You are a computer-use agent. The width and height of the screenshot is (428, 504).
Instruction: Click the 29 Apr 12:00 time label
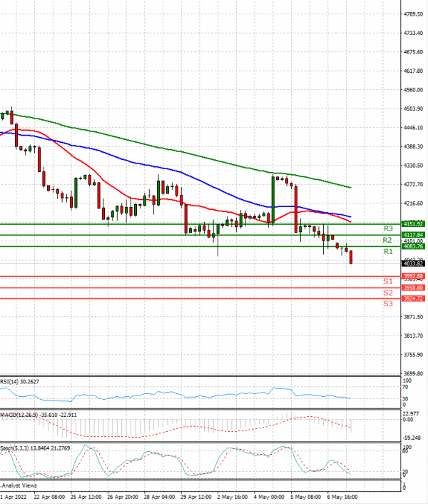pyautogui.click(x=196, y=497)
